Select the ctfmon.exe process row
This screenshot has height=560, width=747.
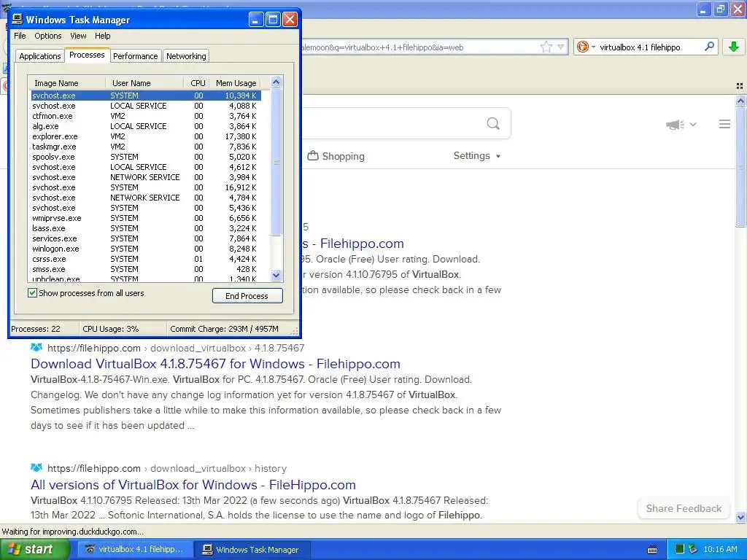[x=145, y=116]
